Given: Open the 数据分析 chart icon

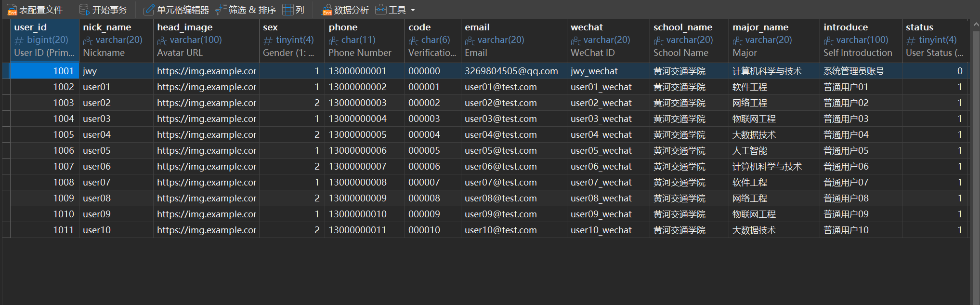Looking at the screenshot, I should coord(327,10).
